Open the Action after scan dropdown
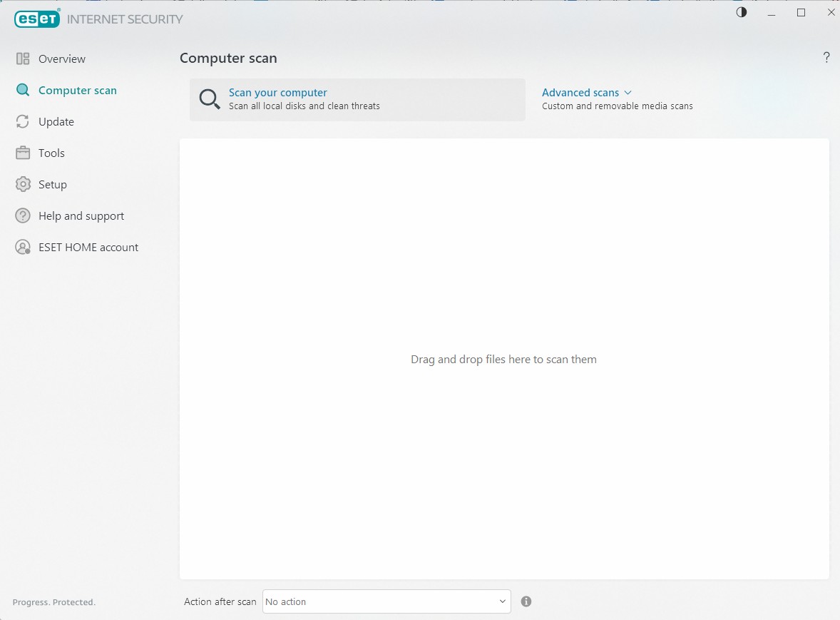 (386, 601)
